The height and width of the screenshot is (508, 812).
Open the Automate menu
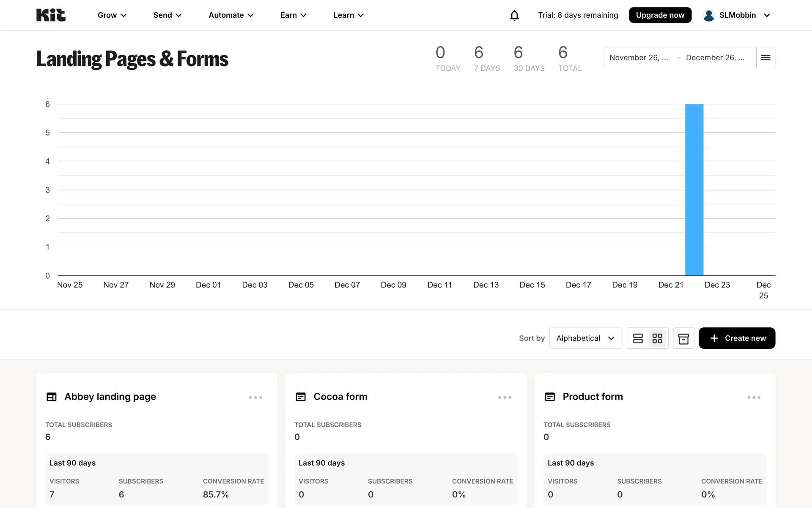[x=231, y=15]
